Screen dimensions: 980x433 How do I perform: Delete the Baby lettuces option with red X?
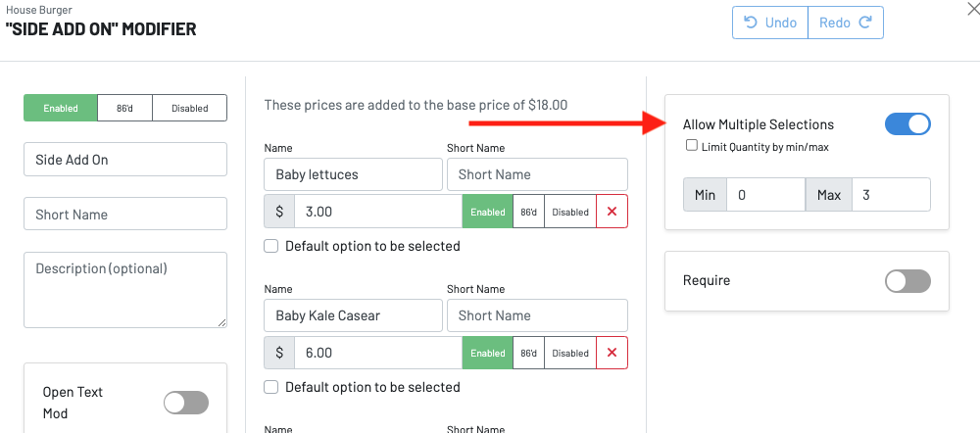pyautogui.click(x=612, y=212)
